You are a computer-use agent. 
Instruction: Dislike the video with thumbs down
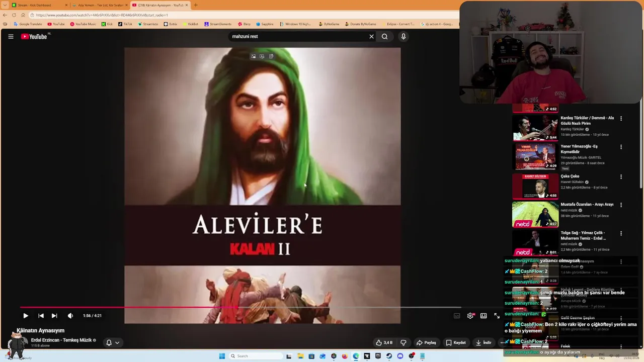tap(403, 343)
